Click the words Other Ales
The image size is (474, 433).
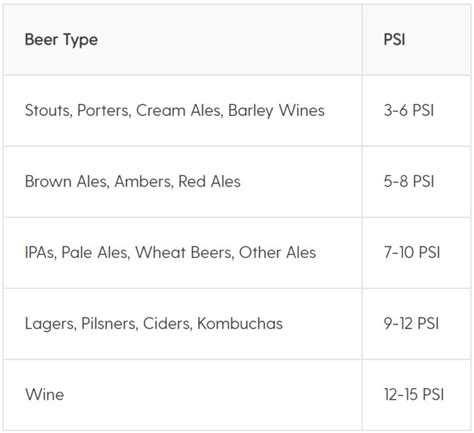click(277, 253)
